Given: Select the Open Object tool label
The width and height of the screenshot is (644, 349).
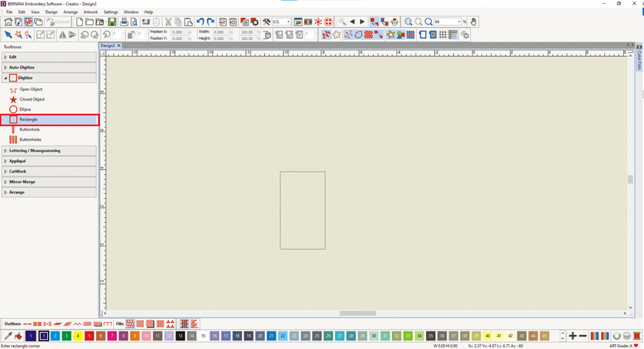Looking at the screenshot, I should point(31,89).
